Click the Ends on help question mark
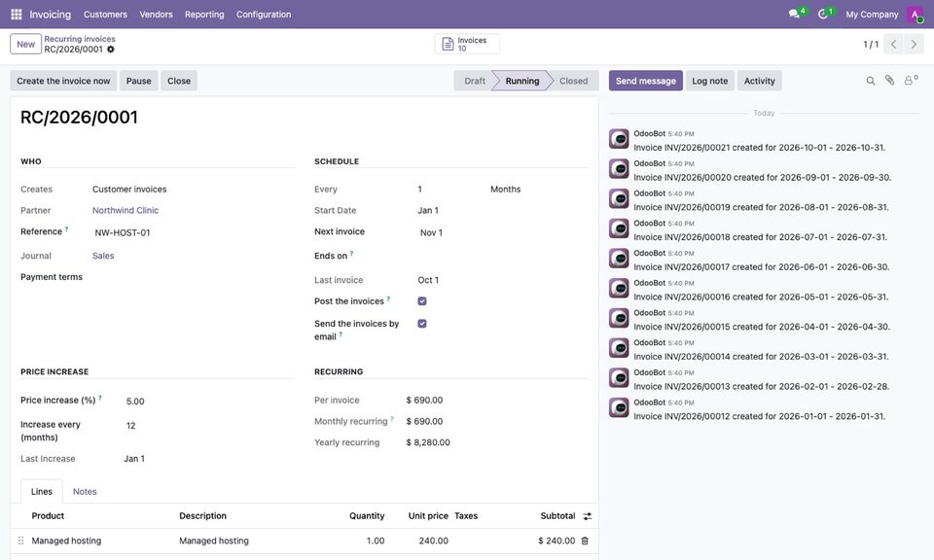This screenshot has height=560, width=934. click(351, 253)
